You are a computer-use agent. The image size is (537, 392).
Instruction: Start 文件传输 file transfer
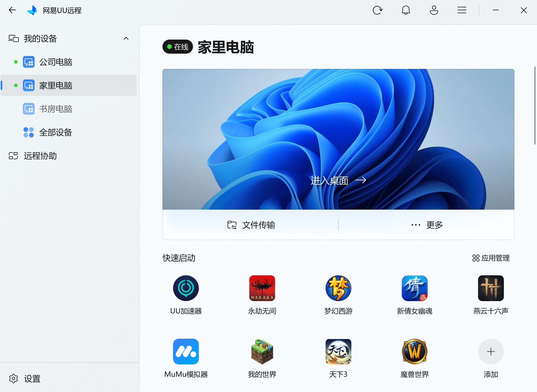251,225
